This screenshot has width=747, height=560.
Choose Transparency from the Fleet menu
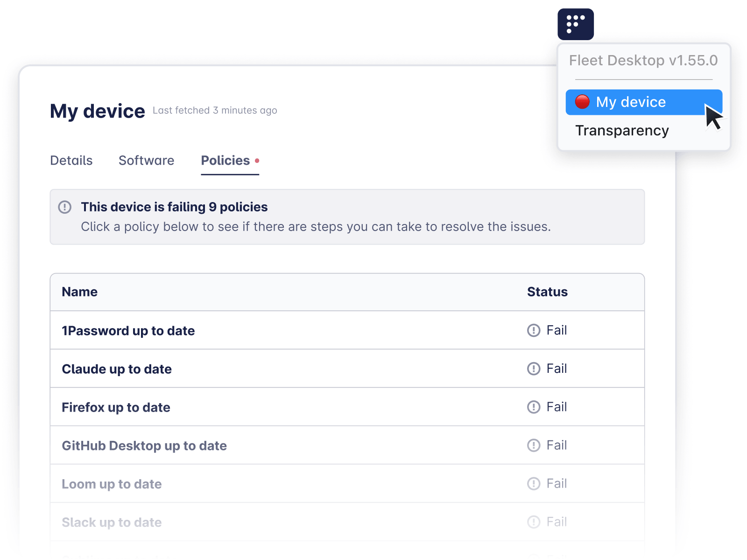(622, 131)
